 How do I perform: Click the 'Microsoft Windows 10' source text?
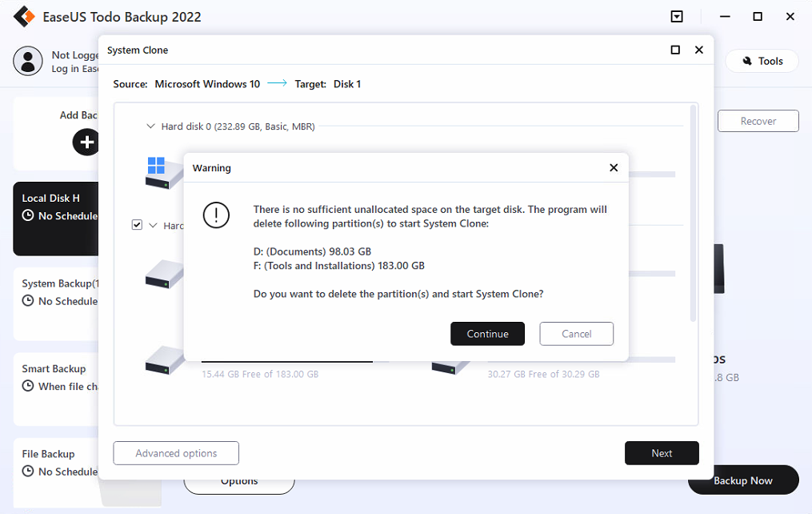coord(207,84)
